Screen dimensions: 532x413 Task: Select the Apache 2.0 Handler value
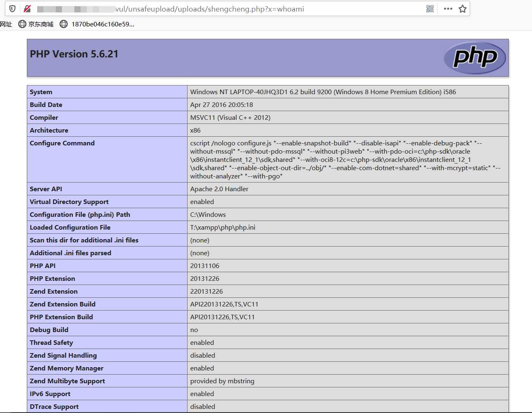219,189
